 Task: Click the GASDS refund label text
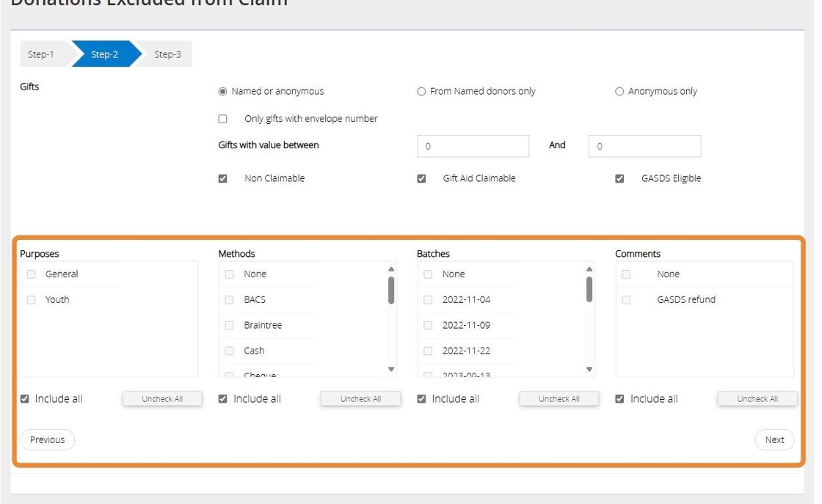pyautogui.click(x=686, y=299)
